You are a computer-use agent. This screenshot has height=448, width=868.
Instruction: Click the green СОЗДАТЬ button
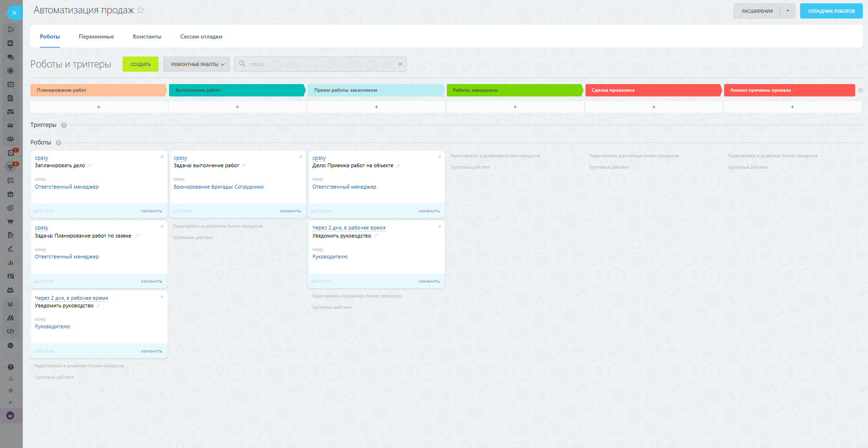point(141,64)
